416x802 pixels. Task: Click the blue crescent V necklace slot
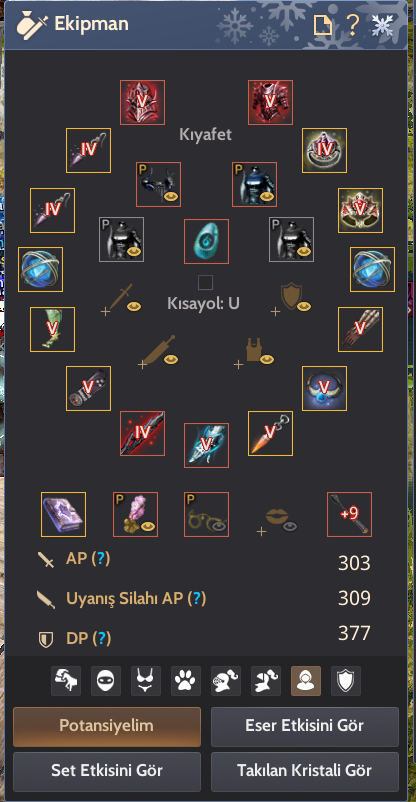tap(324, 388)
